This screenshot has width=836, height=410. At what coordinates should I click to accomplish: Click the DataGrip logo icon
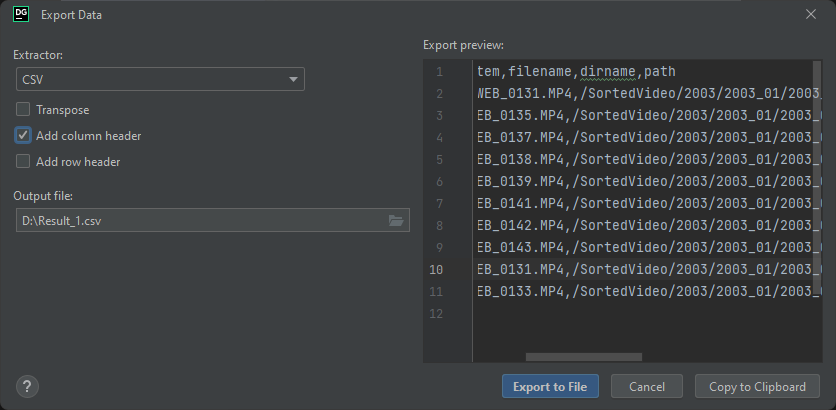21,14
